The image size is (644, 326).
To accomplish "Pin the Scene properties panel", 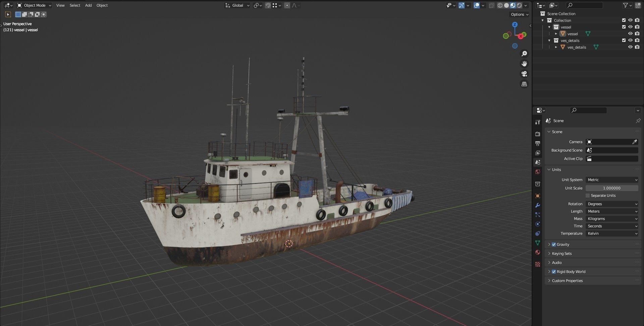I will [x=638, y=121].
